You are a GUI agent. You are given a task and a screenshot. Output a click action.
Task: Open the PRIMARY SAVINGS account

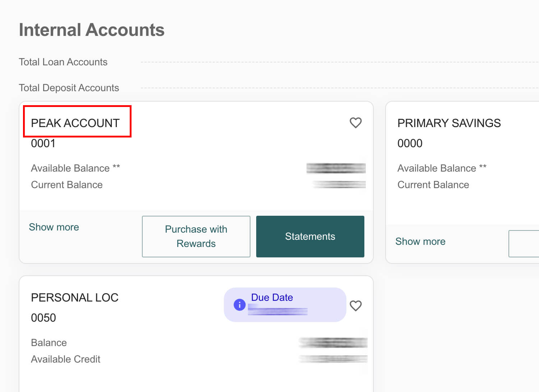[449, 123]
